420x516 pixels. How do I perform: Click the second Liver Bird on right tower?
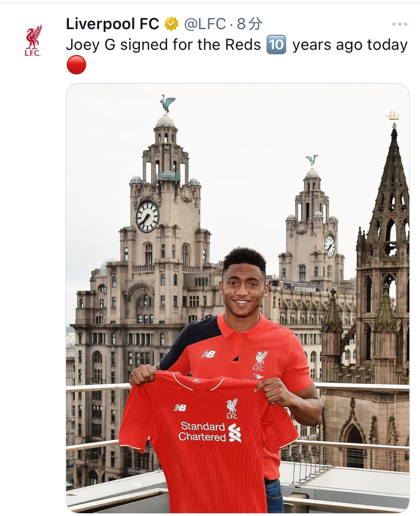[311, 160]
